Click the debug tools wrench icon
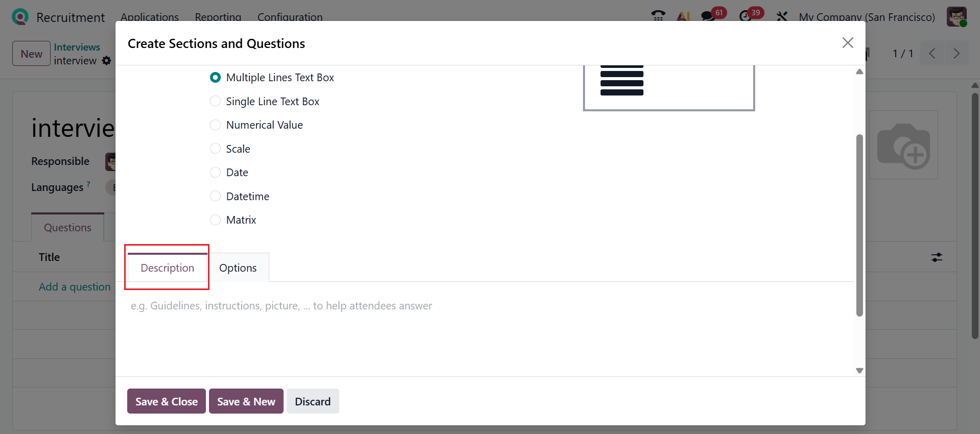Image resolution: width=980 pixels, height=434 pixels. [x=782, y=16]
